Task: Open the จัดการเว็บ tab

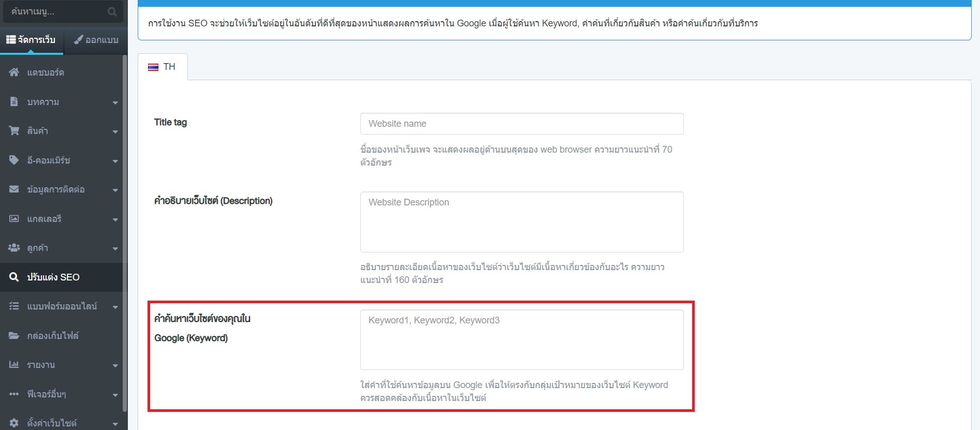Action: (31, 40)
